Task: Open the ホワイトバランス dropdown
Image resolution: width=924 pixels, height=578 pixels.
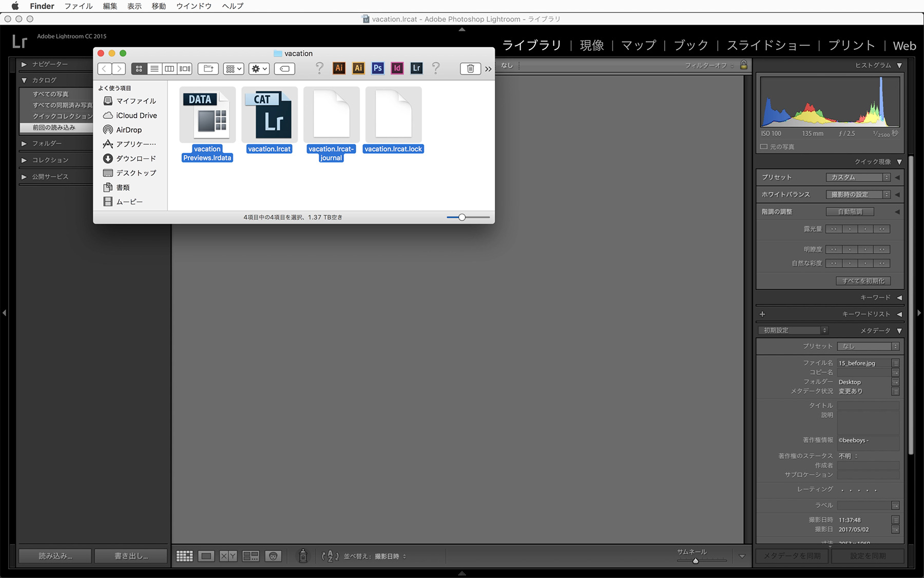Action: [858, 194]
